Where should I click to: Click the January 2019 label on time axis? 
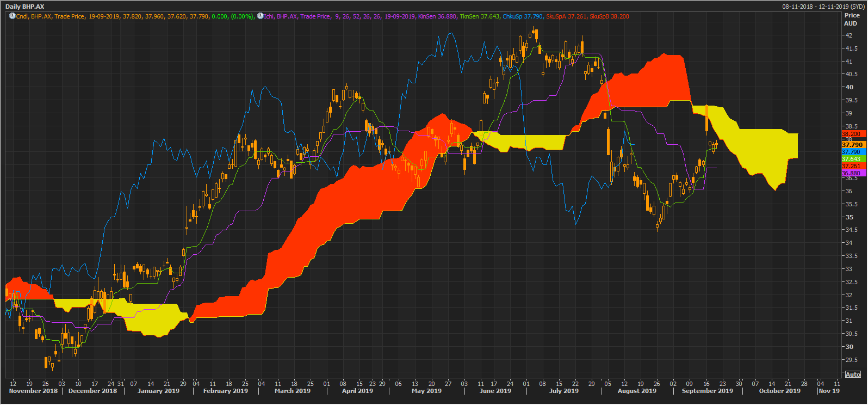coord(158,391)
